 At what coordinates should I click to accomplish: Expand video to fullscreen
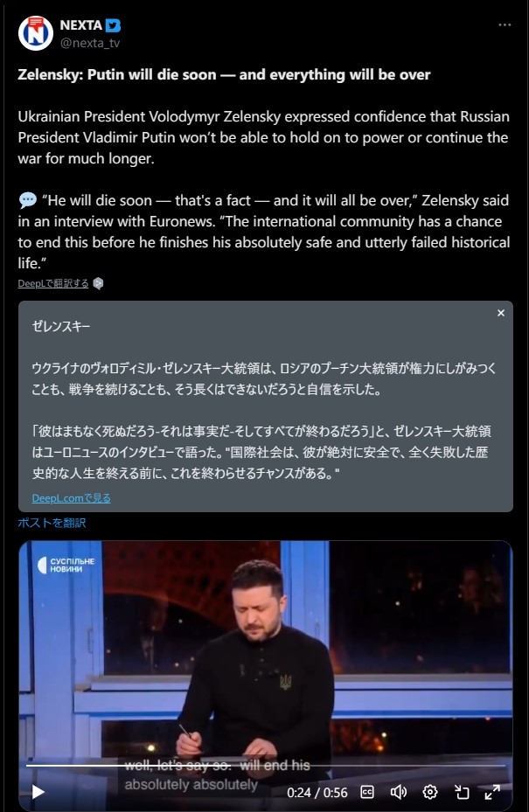pos(492,792)
